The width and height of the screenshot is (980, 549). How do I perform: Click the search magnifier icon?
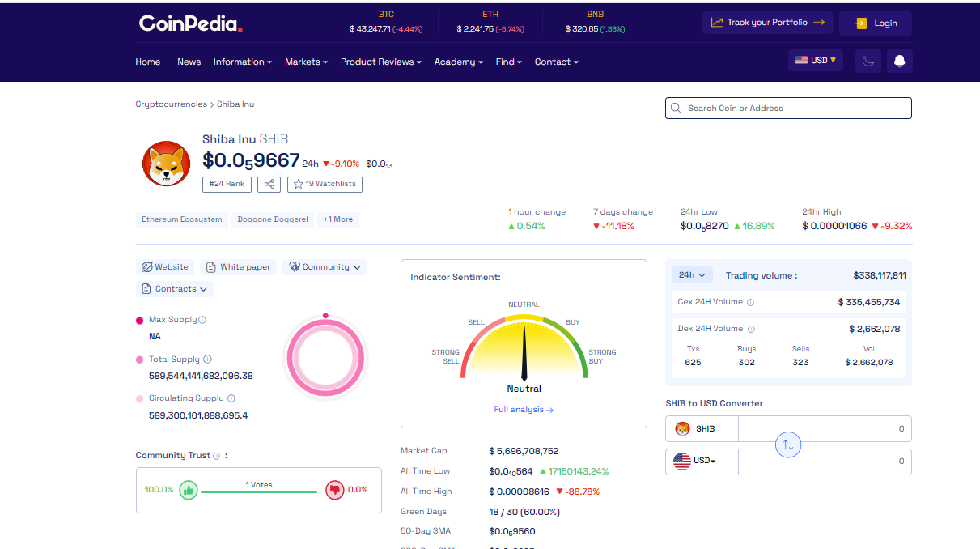677,108
